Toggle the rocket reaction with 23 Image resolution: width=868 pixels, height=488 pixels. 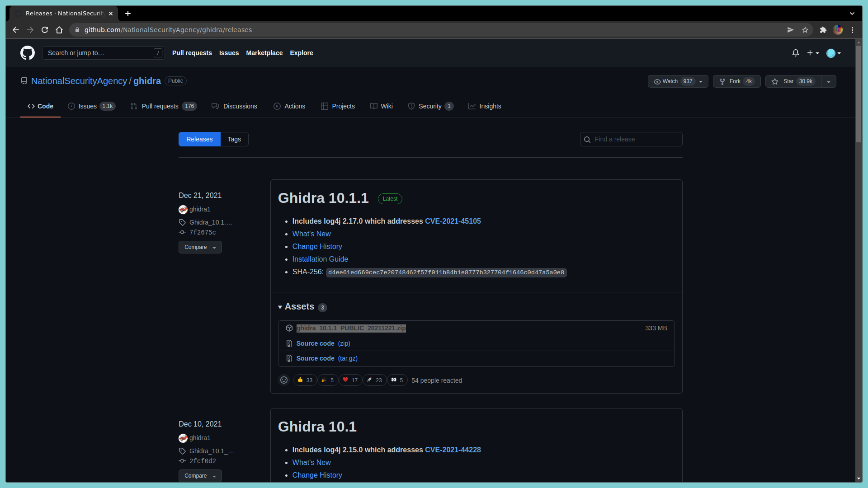374,380
